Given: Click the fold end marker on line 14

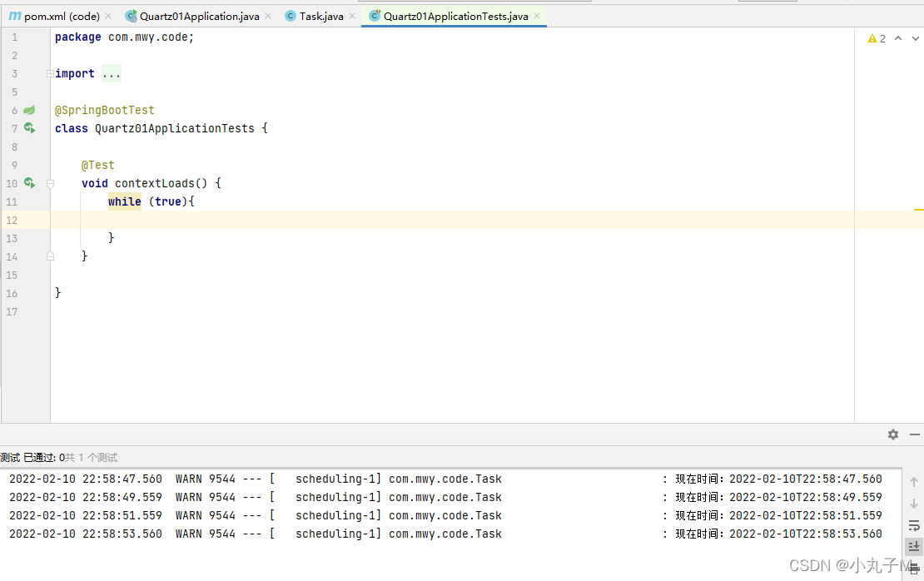Looking at the screenshot, I should (50, 256).
